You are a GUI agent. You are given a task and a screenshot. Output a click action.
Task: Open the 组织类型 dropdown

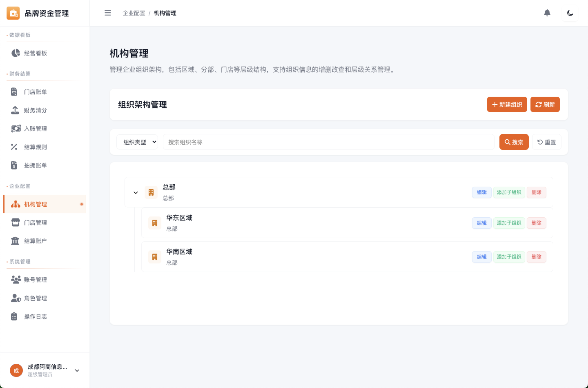click(x=137, y=142)
